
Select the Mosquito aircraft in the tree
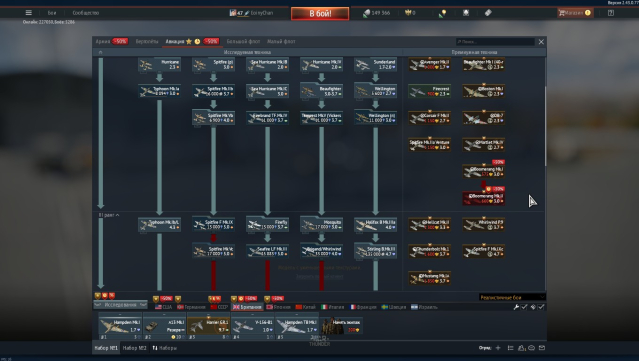[x=322, y=225]
